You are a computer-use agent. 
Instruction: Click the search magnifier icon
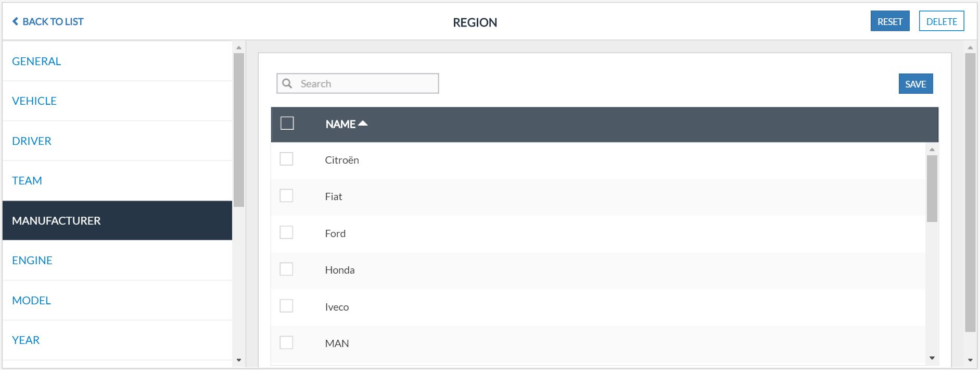287,83
